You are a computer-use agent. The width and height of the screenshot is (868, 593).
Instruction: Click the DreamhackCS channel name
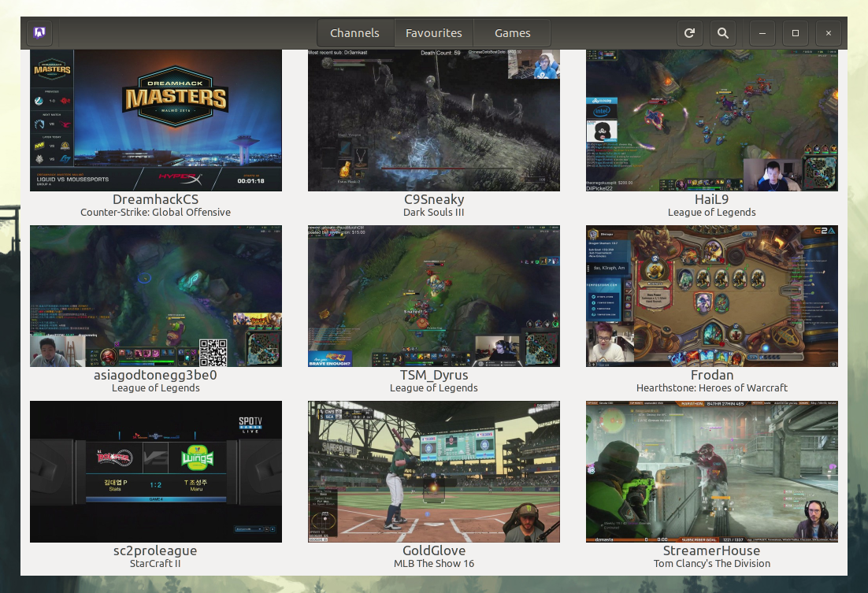pyautogui.click(x=155, y=199)
